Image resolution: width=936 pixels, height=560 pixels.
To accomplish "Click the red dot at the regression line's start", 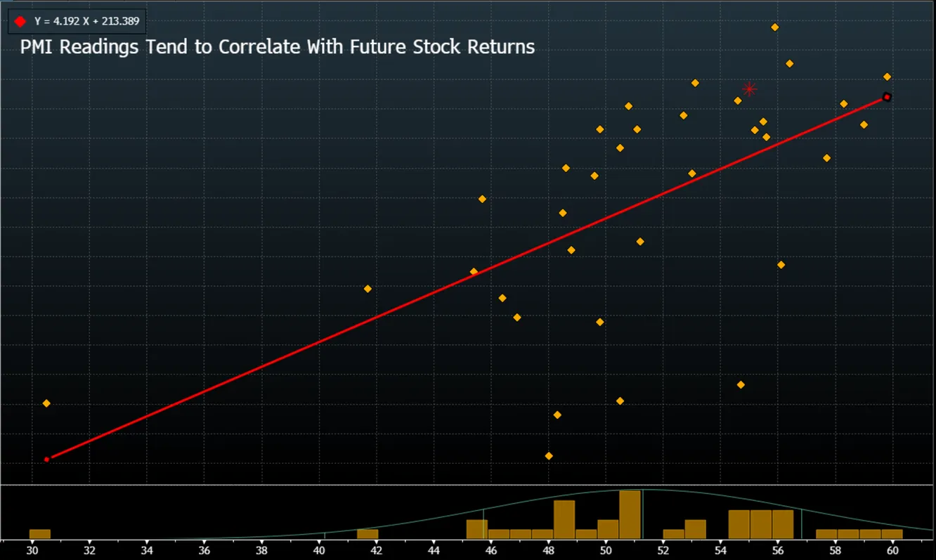I will [47, 460].
